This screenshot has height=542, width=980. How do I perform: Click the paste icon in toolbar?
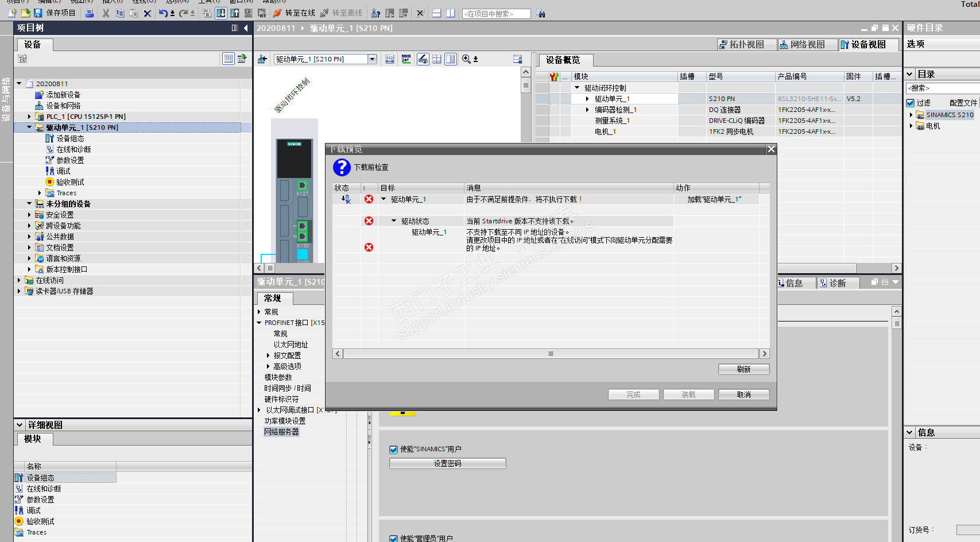pos(133,13)
